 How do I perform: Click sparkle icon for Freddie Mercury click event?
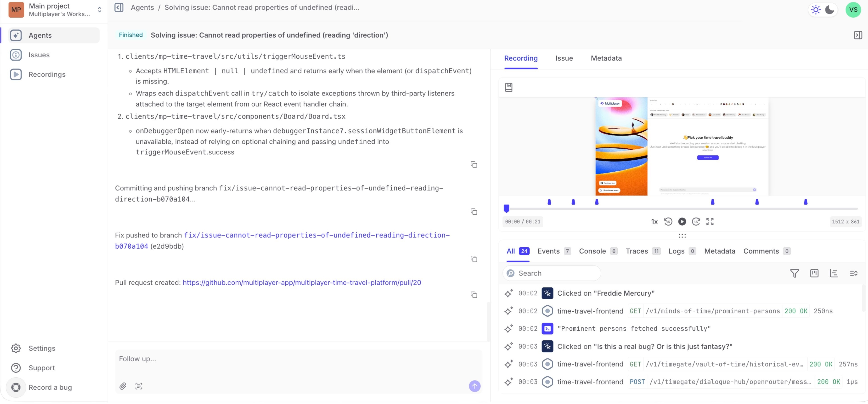(508, 294)
